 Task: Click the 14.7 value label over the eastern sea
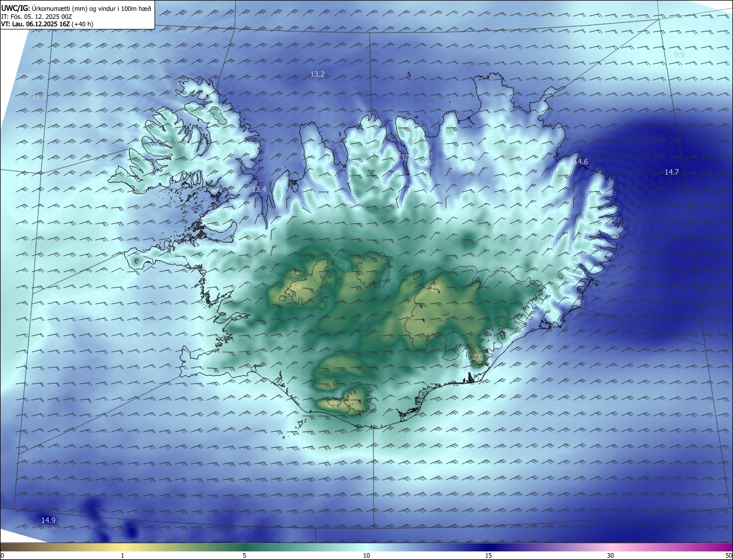pyautogui.click(x=672, y=172)
